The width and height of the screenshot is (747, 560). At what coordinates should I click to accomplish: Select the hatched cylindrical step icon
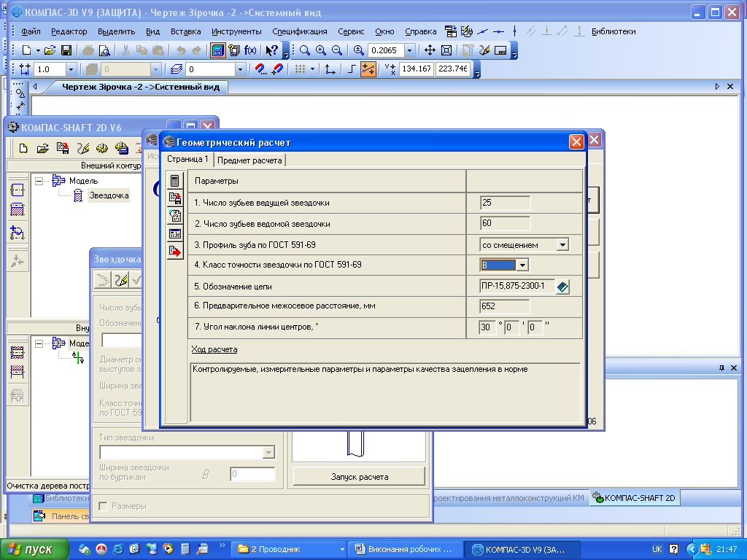(x=18, y=209)
